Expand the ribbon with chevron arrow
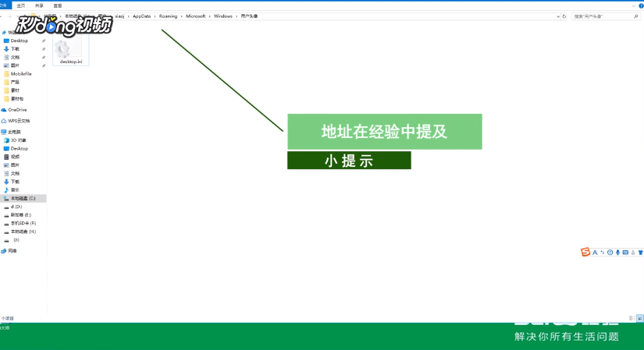This screenshot has width=644, height=350. pos(634,6)
